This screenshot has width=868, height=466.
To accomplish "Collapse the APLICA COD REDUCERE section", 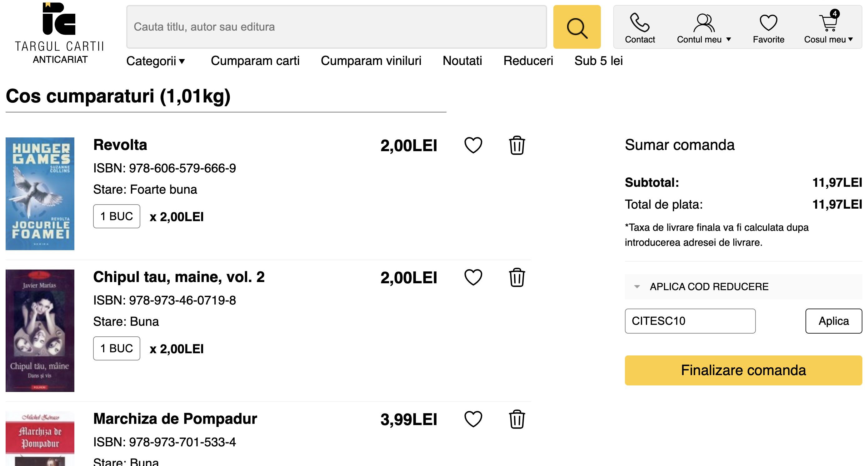I will pos(637,287).
